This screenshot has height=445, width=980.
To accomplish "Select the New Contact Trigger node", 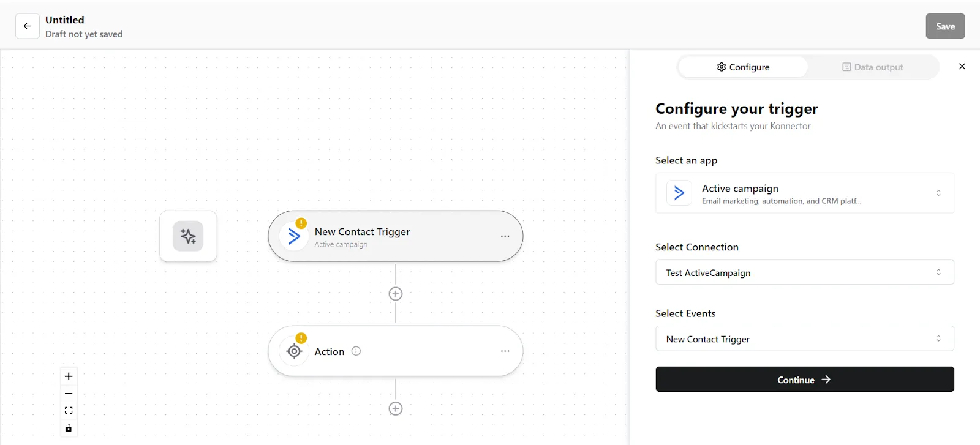I will tap(396, 236).
